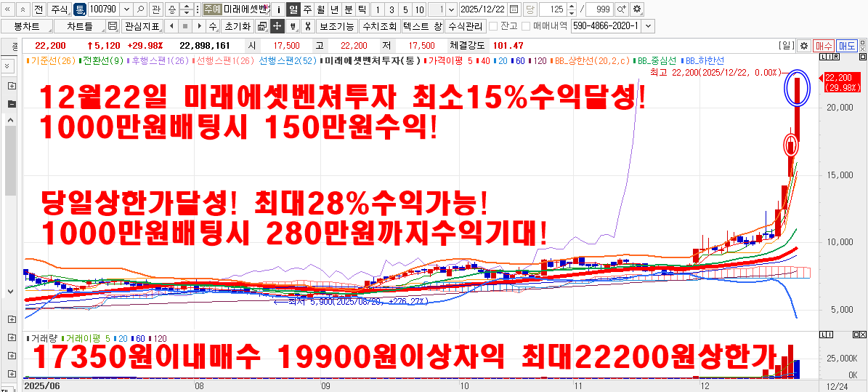Click the crosshair cursor tool icon
The width and height of the screenshot is (868, 392).
pyautogui.click(x=276, y=26)
